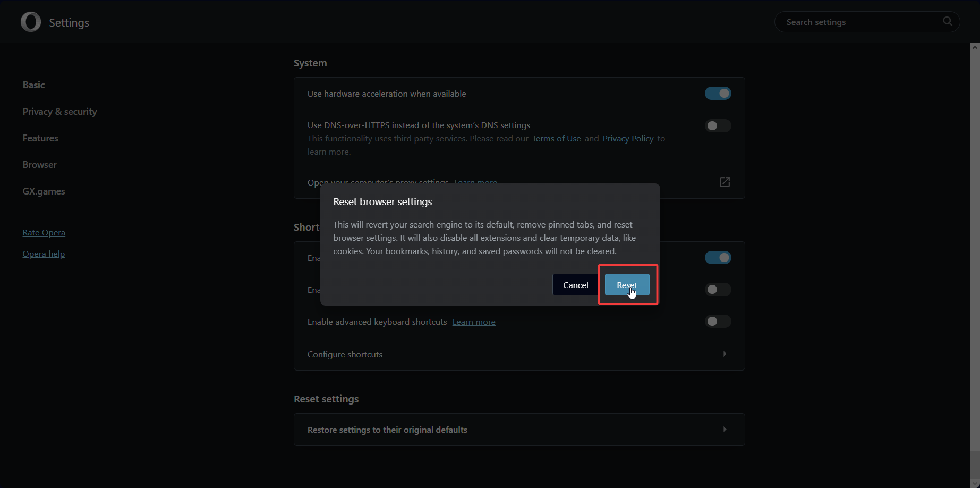Click the search magnifier icon
This screenshot has height=488, width=980.
[x=948, y=21]
